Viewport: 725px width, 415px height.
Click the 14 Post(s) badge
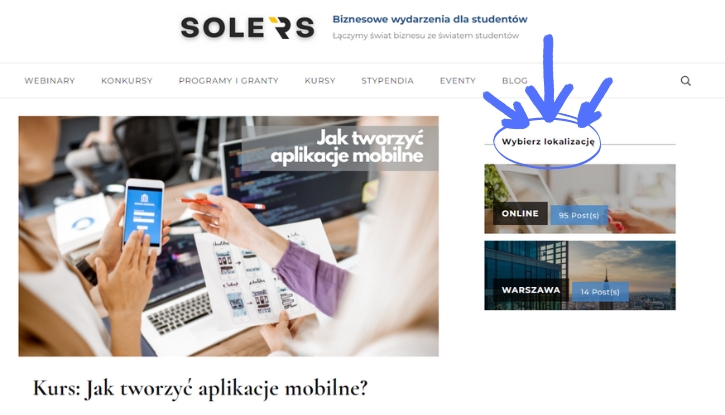pos(600,292)
